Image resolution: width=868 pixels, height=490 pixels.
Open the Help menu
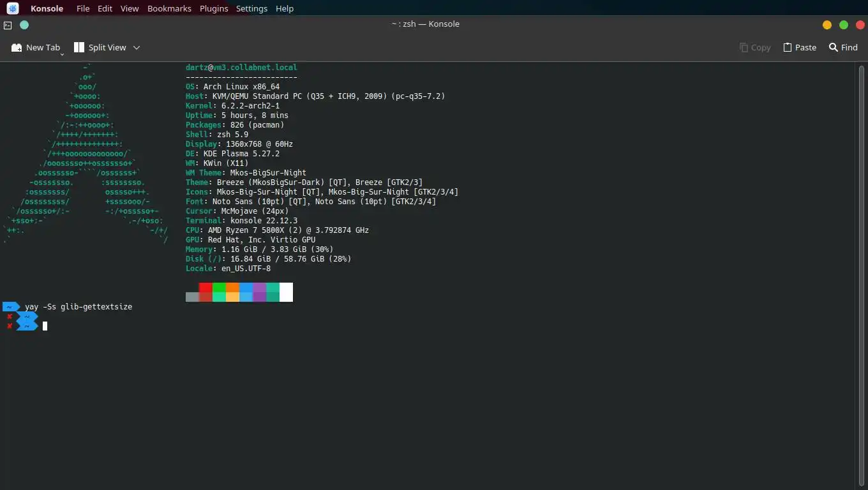tap(285, 8)
